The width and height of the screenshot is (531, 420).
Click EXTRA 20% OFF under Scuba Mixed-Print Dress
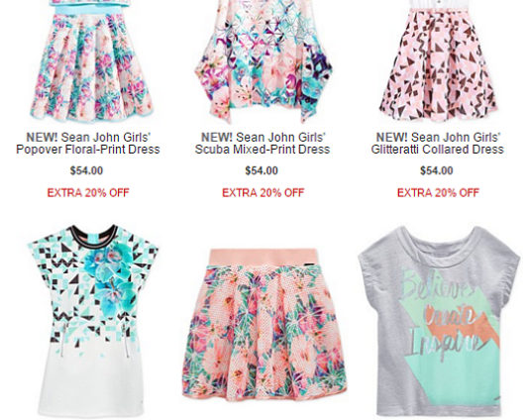[x=264, y=193]
